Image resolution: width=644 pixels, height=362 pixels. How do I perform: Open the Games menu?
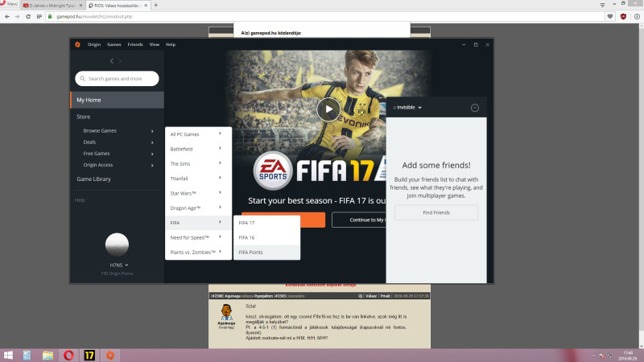(114, 44)
